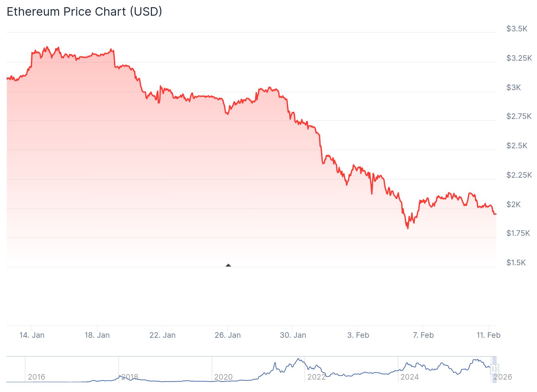The height and width of the screenshot is (392, 537).
Task: Choose the 11. Feb x-axis label
Action: point(488,335)
